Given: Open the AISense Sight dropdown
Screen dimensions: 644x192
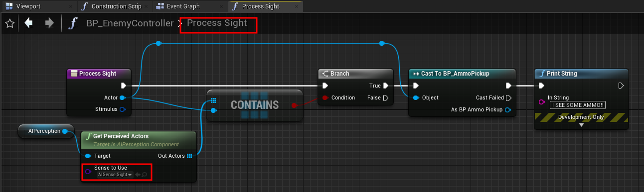Looking at the screenshot, I should pyautogui.click(x=115, y=175).
